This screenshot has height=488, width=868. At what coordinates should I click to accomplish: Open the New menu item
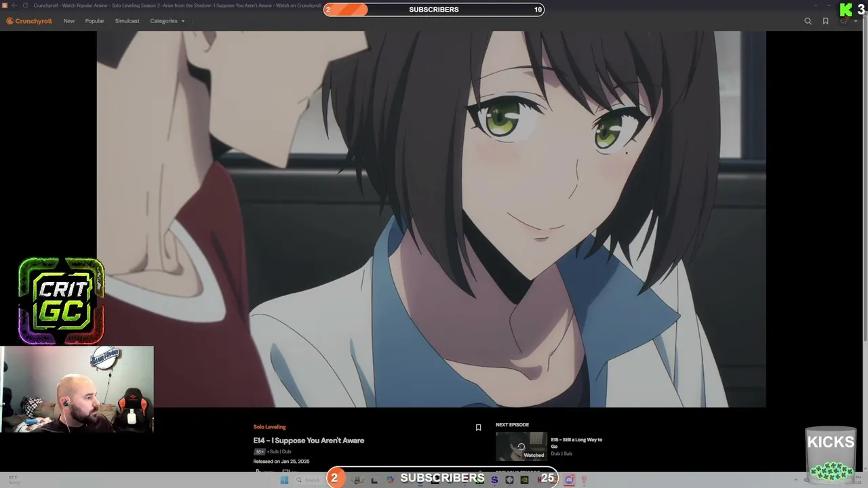(x=69, y=21)
